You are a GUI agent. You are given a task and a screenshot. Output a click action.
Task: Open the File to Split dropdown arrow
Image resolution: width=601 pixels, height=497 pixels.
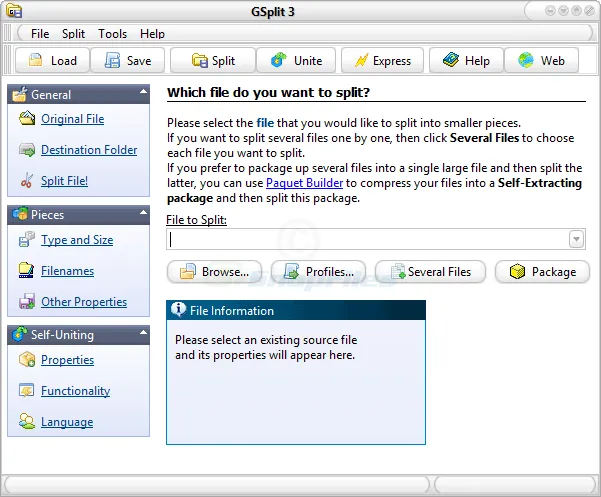coord(576,239)
